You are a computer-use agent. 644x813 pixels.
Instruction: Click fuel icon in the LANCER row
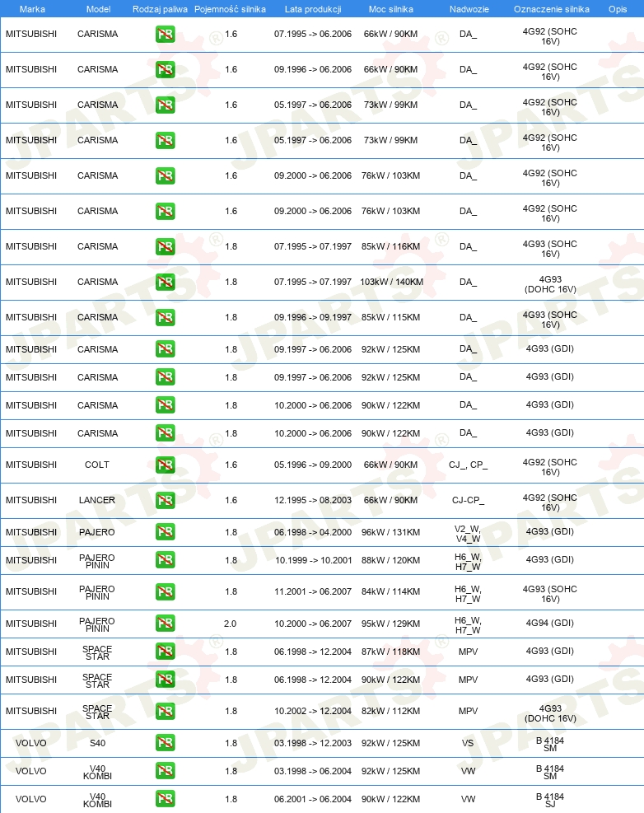click(165, 501)
